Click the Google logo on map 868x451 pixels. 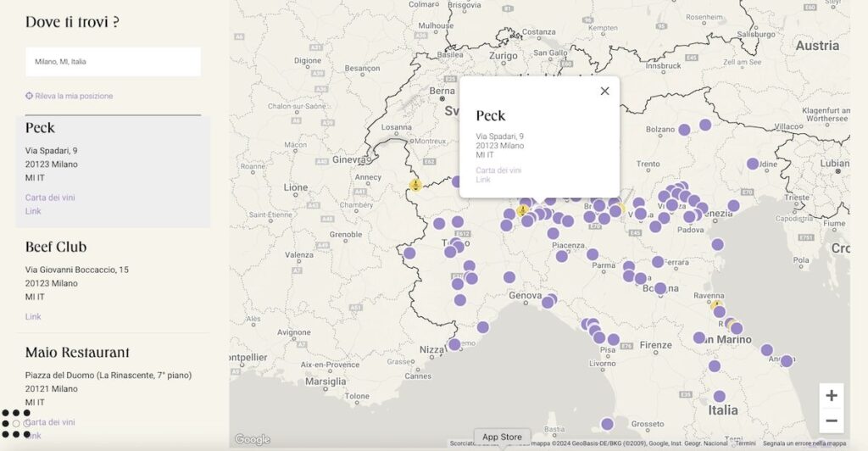(x=253, y=439)
